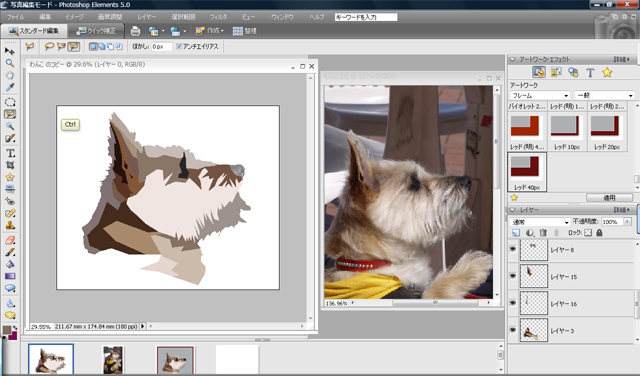Select the Eyedropper tool

point(10,87)
